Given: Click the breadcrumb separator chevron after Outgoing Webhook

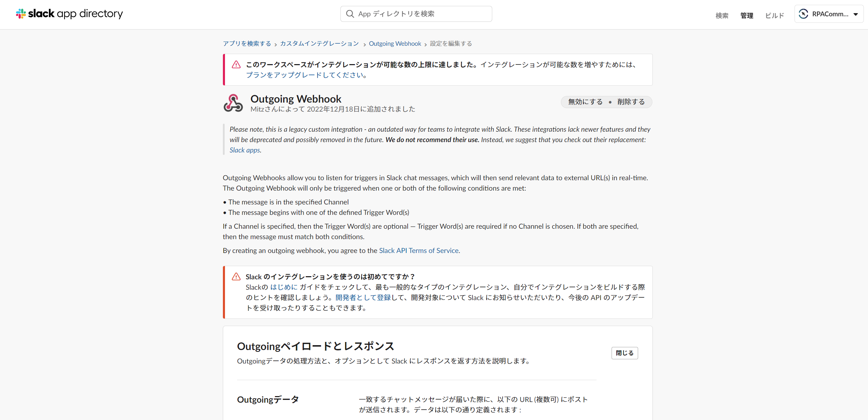Looking at the screenshot, I should point(425,44).
